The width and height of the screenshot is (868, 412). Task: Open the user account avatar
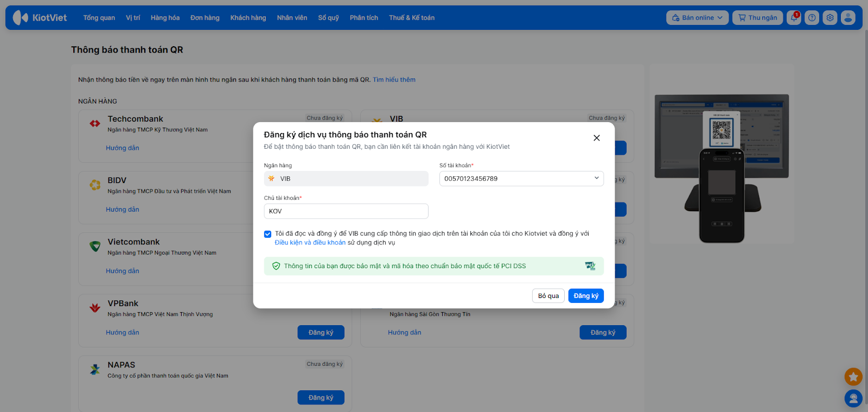(848, 17)
